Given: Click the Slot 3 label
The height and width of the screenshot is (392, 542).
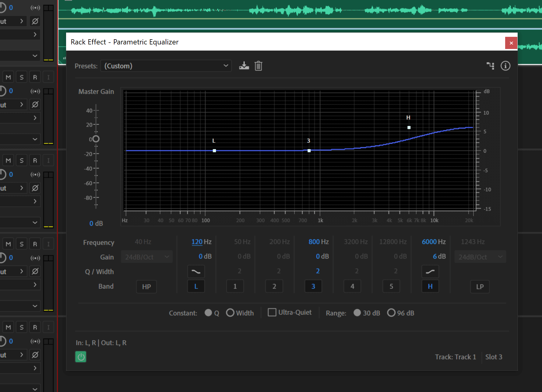Looking at the screenshot, I should tap(494, 357).
